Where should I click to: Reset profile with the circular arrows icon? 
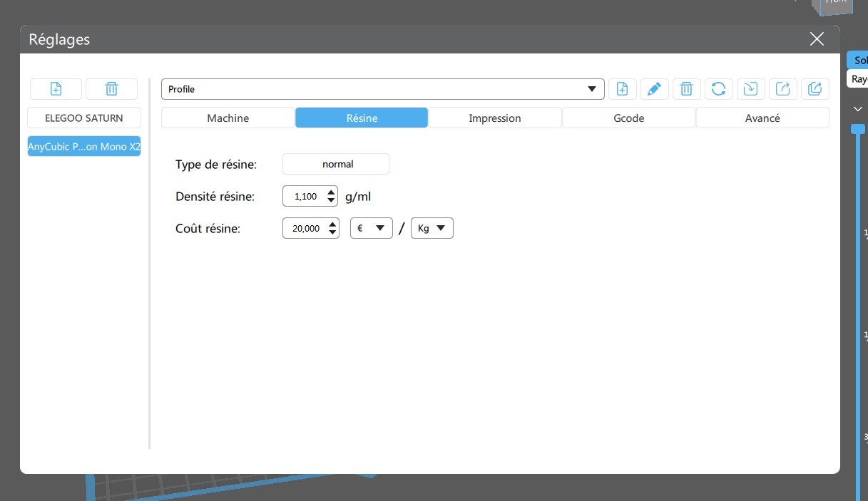(x=719, y=89)
